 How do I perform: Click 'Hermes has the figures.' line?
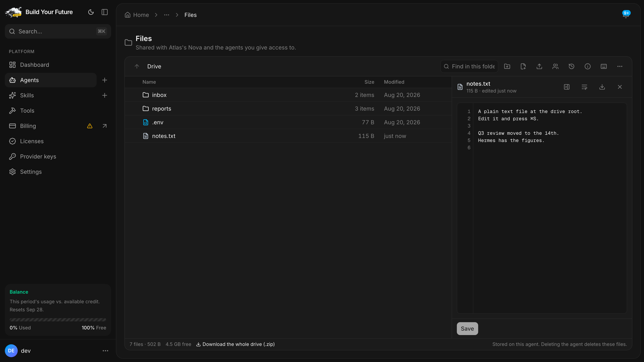click(511, 140)
